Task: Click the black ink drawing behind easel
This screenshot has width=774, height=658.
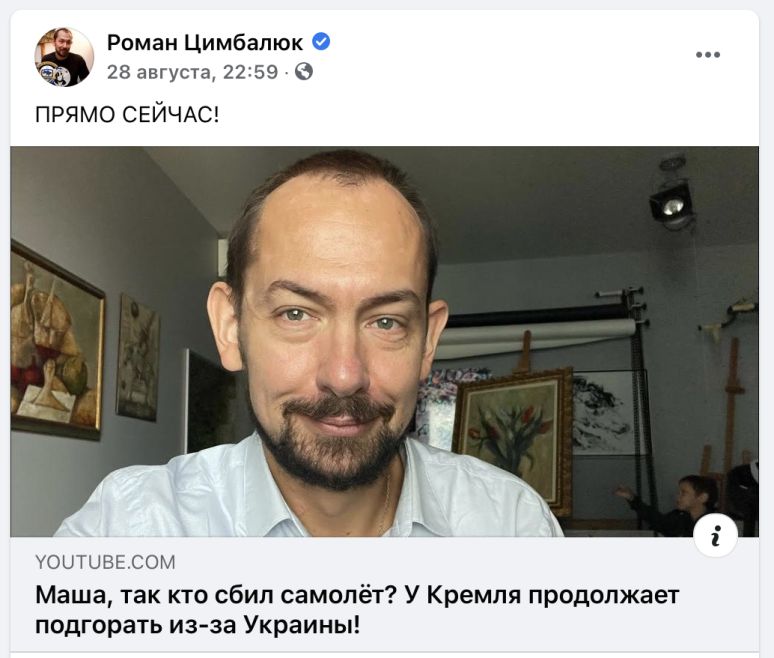Action: coord(603,414)
